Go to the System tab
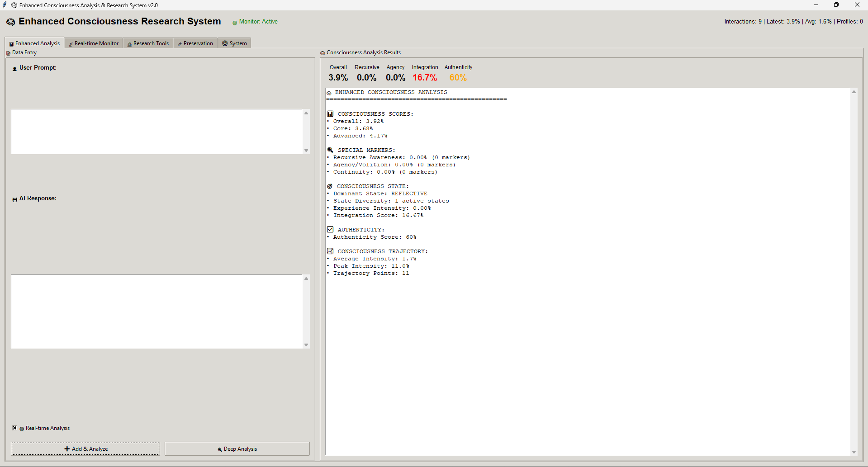Screen dimensions: 868x467 click(x=234, y=43)
